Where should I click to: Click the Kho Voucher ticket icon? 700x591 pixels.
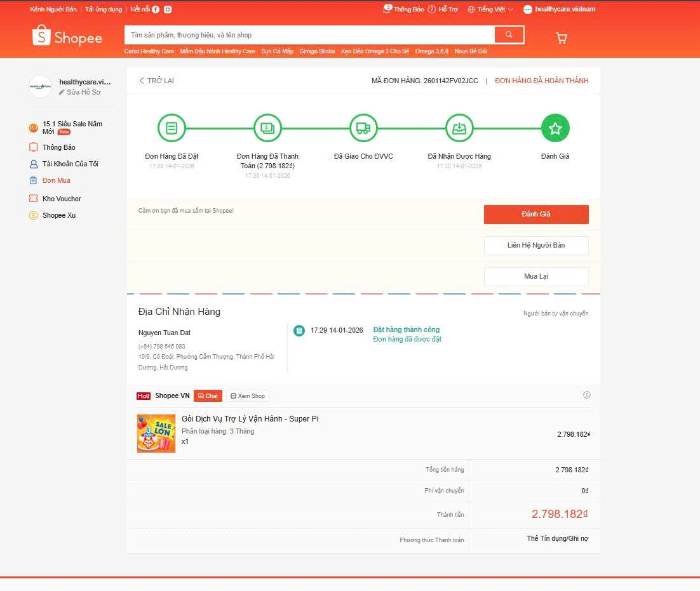pos(33,199)
